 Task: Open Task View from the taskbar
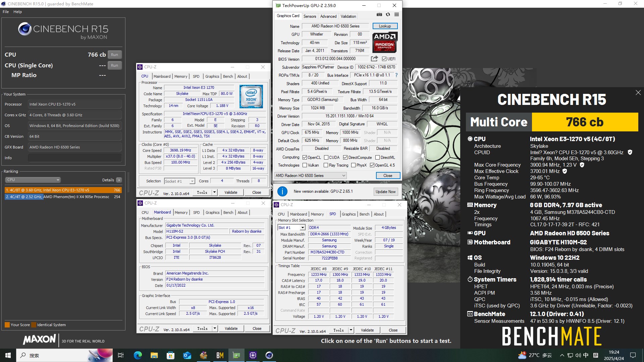121,355
